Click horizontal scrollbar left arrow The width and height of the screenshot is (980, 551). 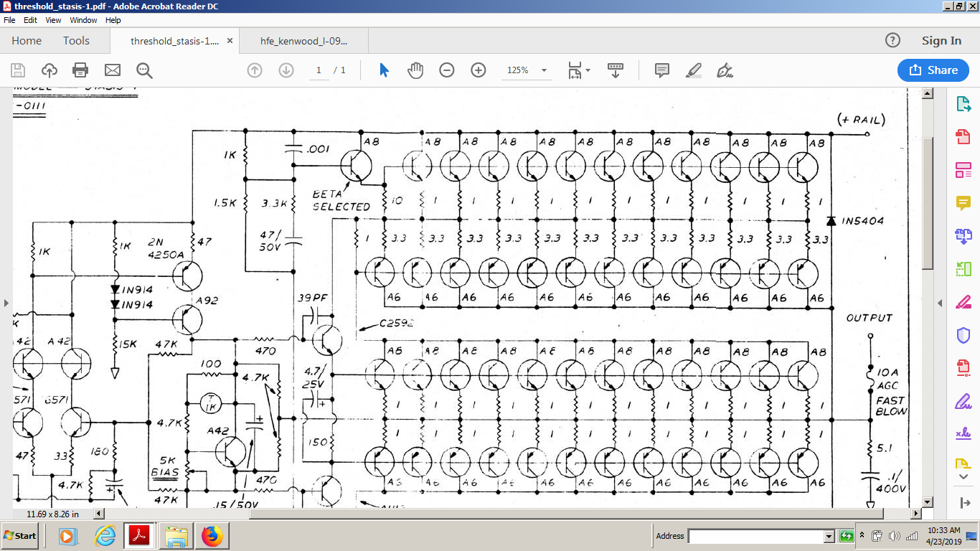(99, 514)
